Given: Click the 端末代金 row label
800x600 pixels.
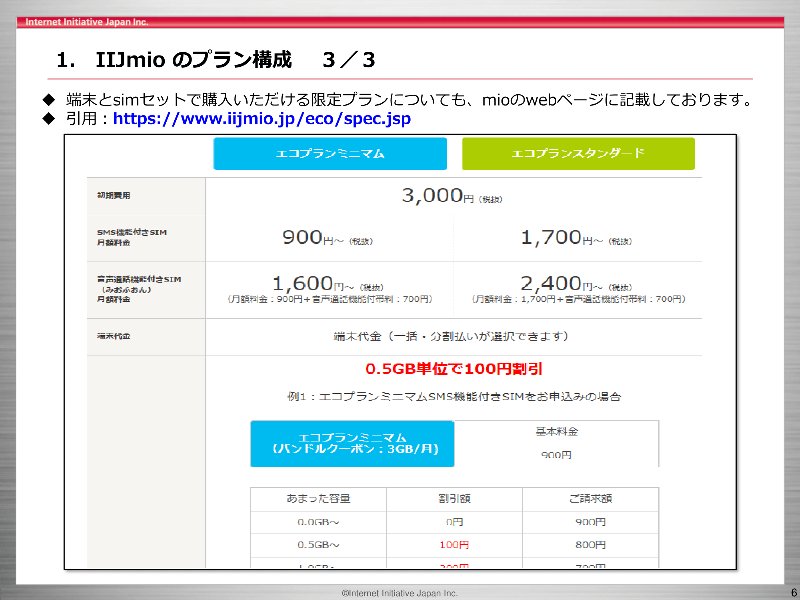Looking at the screenshot, I should [114, 336].
